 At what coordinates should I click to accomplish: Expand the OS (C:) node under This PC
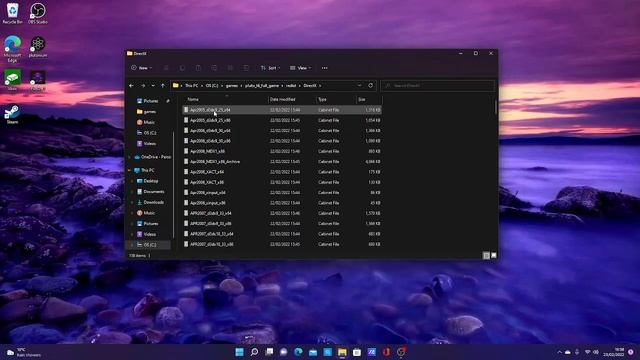click(131, 244)
